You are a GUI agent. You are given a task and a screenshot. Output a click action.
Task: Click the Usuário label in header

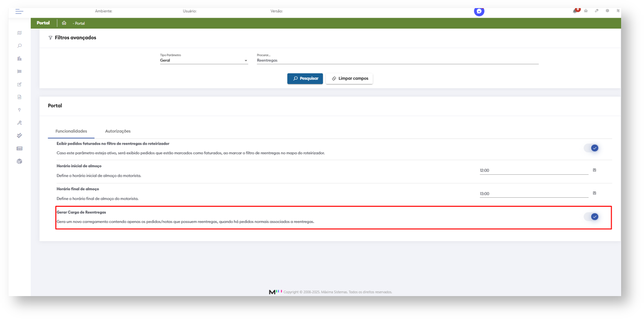point(189,11)
